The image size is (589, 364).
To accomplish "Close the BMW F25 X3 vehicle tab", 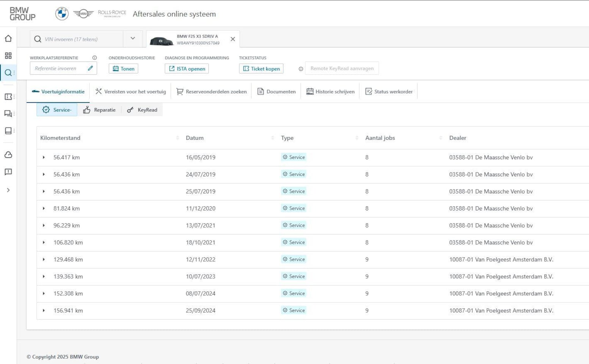I will [233, 39].
